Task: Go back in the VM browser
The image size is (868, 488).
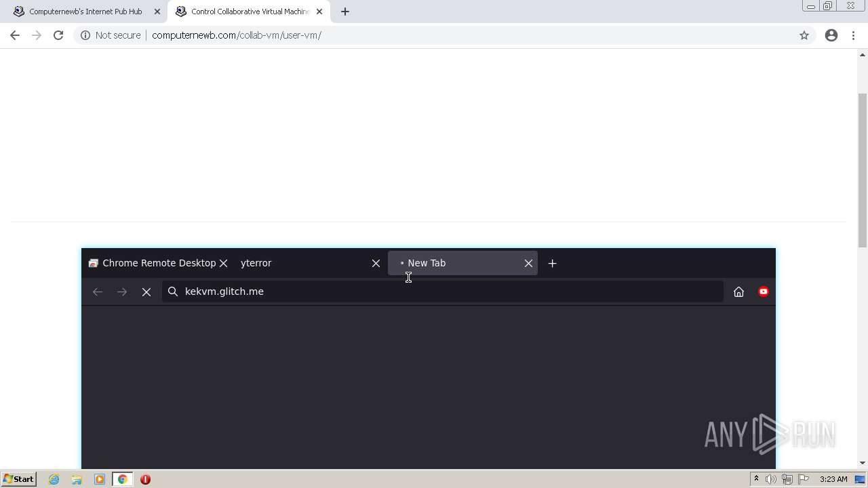Action: [x=98, y=291]
